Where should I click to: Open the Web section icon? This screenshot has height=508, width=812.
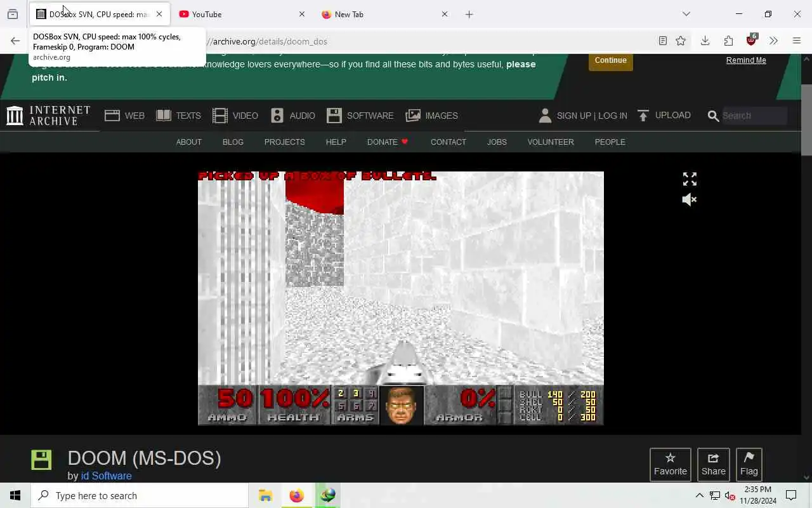point(112,116)
